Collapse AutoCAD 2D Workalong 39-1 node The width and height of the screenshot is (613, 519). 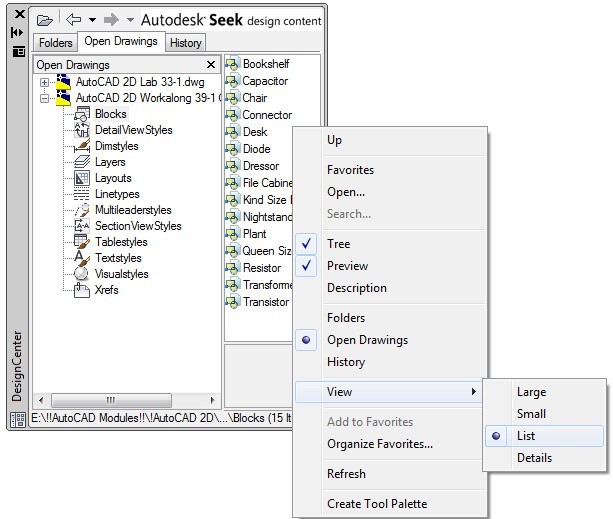[x=44, y=99]
